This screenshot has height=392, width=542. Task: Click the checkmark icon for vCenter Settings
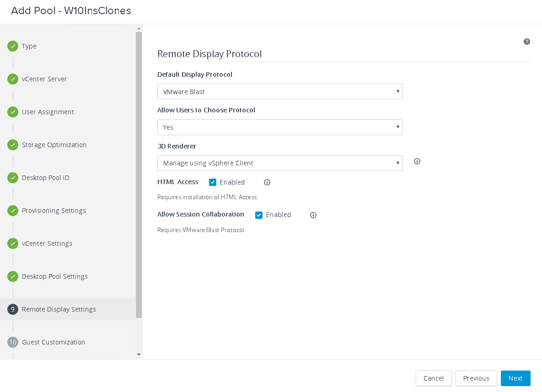13,244
